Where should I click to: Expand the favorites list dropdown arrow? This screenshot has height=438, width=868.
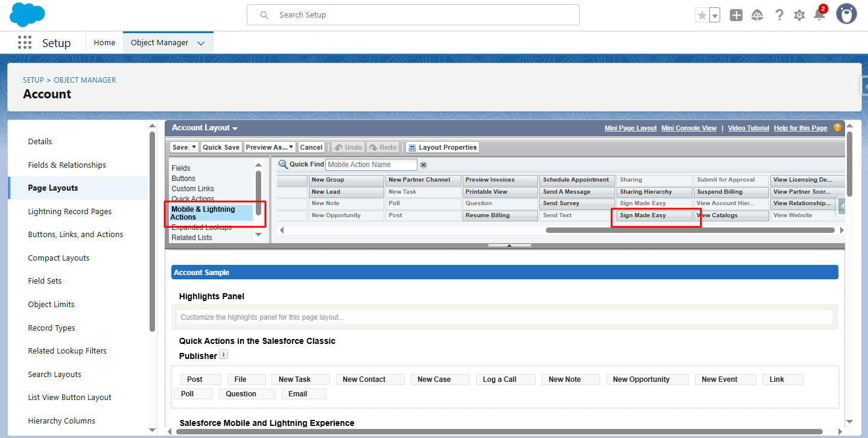pos(715,16)
